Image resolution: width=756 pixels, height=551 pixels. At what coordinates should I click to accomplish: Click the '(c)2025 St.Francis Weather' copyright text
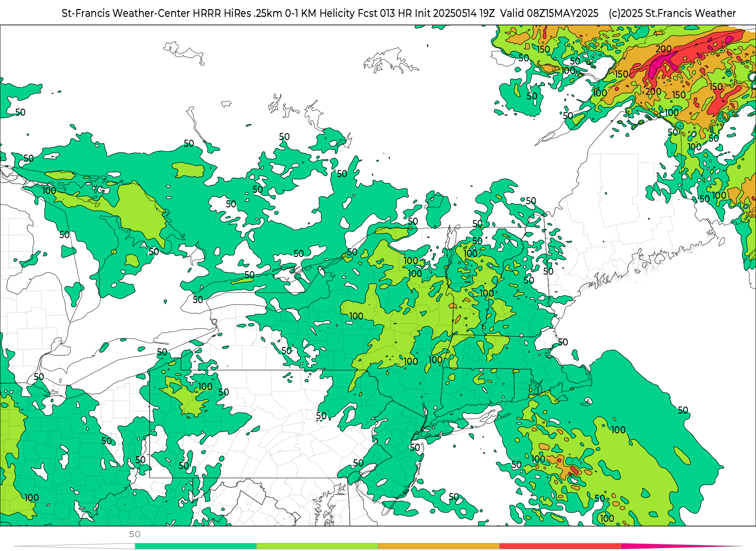coord(672,13)
